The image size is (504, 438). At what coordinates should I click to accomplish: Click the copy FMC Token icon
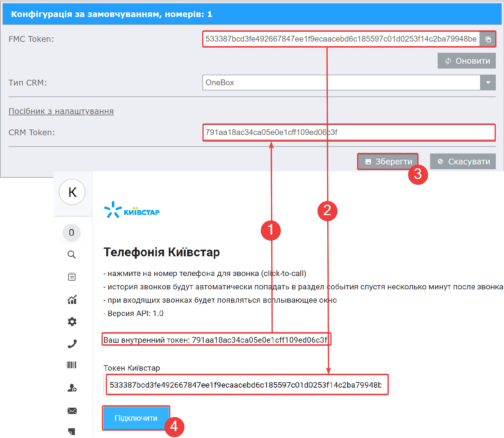488,39
